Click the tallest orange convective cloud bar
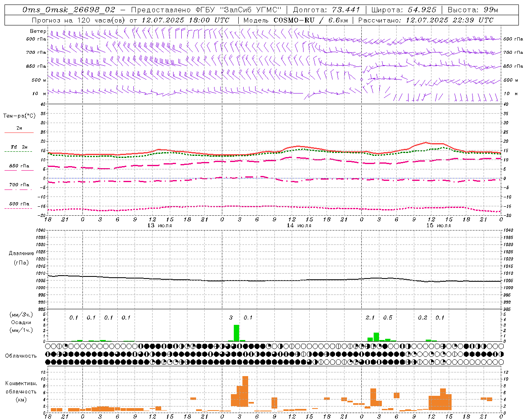 click(x=245, y=391)
